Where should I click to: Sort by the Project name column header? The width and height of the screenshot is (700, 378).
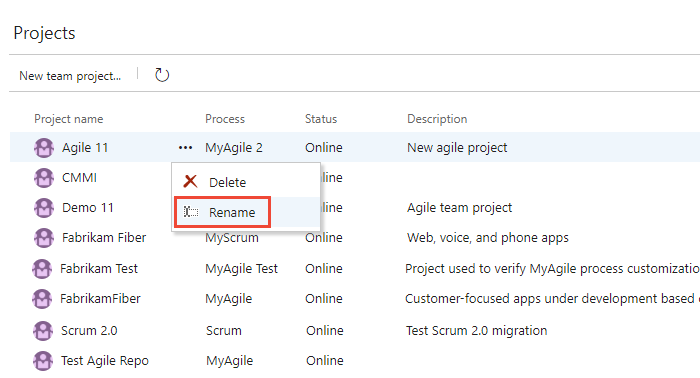(x=69, y=119)
